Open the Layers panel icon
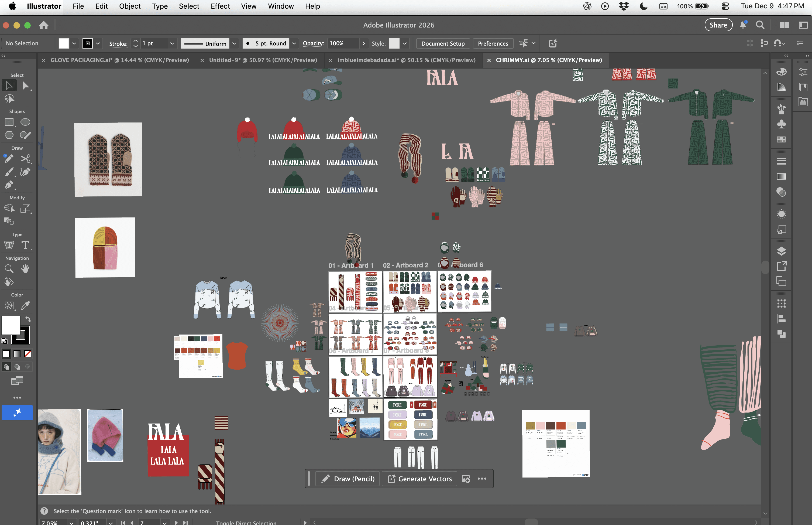Screen dimensions: 812x525 (781, 251)
